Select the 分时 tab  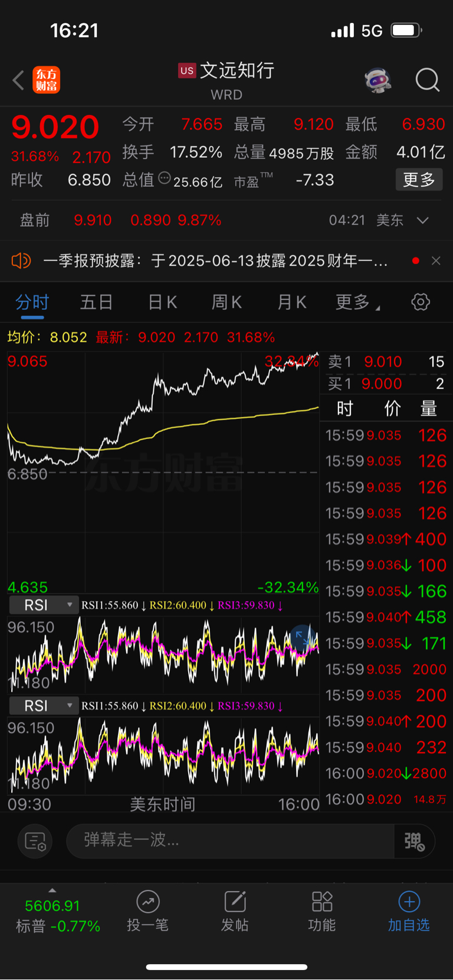32,302
